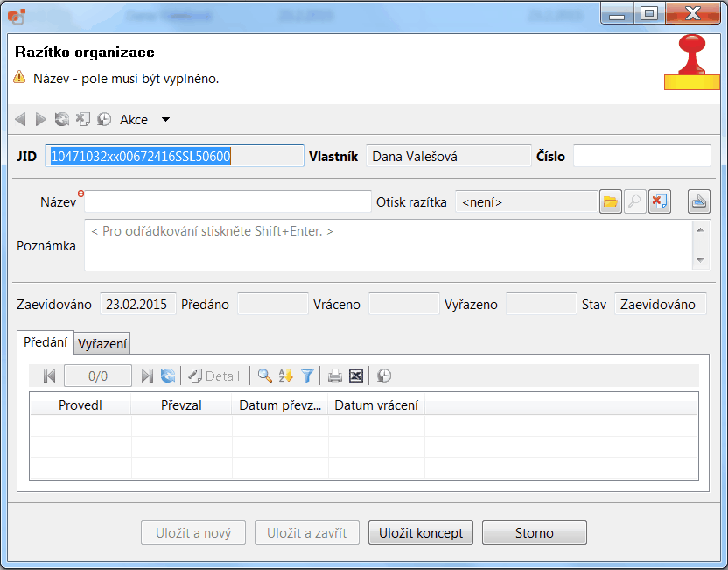Sort by Provedl column header
Screen dimensions: 728x570
click(80, 405)
